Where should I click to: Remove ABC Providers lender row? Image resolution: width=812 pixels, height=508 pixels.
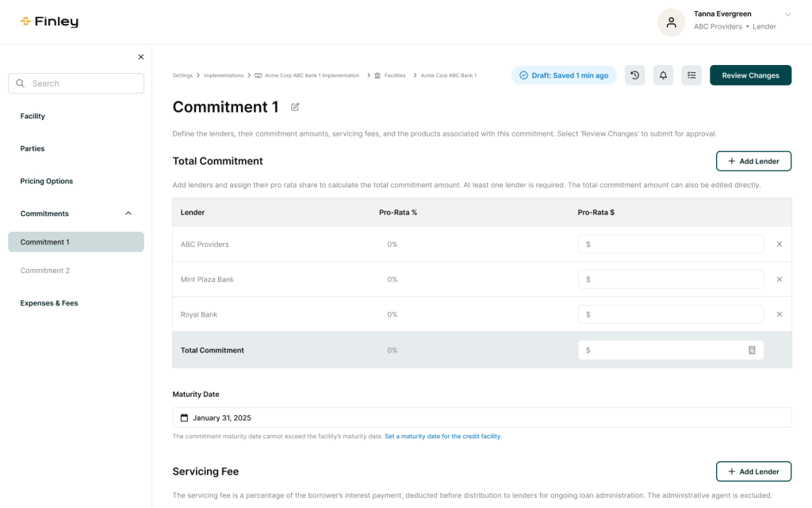(x=779, y=244)
